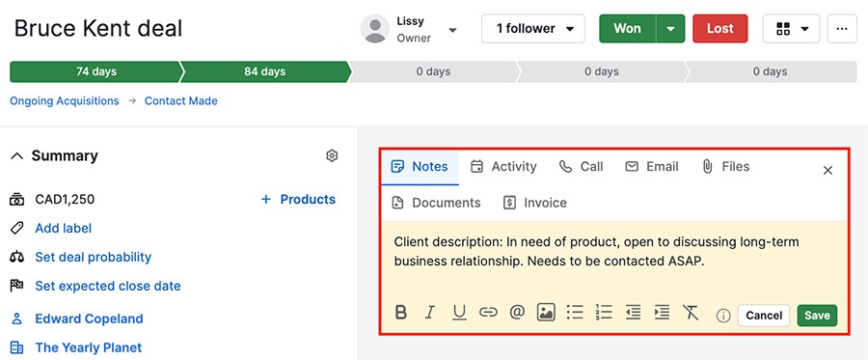Apply bold formatting in the note editor
This screenshot has width=868, height=360.
pos(401,313)
